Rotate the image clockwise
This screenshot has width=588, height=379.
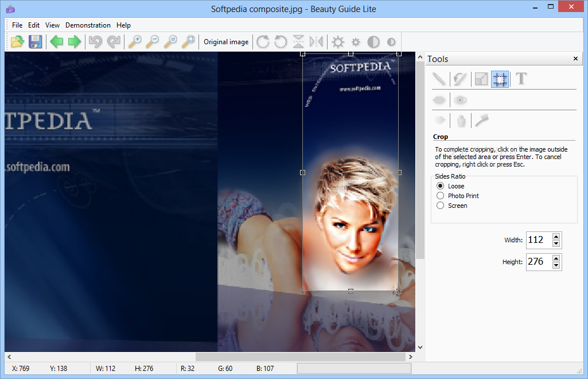click(x=263, y=42)
